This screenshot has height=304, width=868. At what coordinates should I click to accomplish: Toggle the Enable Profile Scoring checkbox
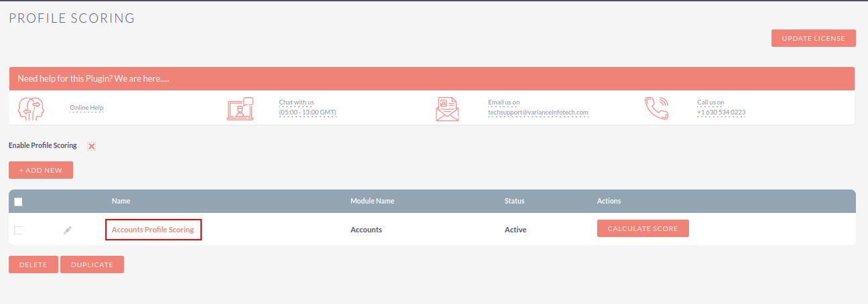coord(92,146)
